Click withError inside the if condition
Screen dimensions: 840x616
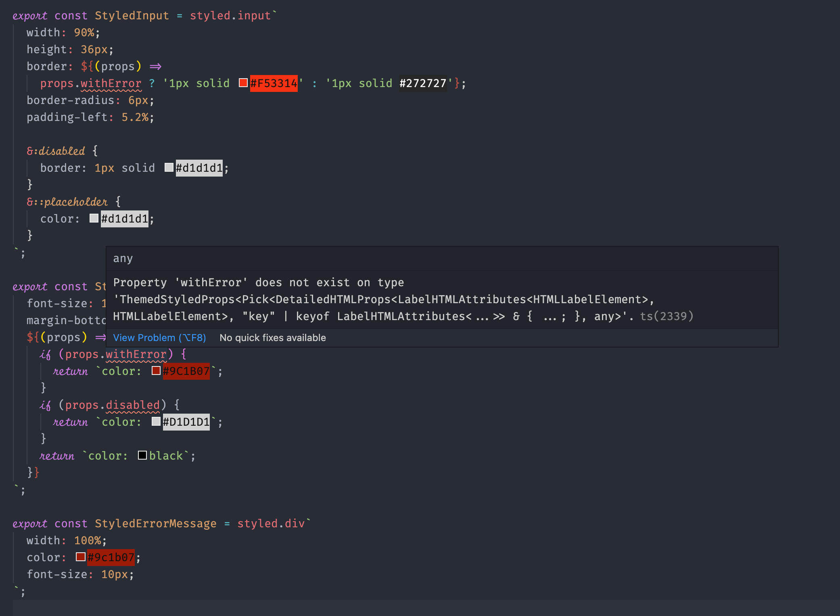point(136,354)
